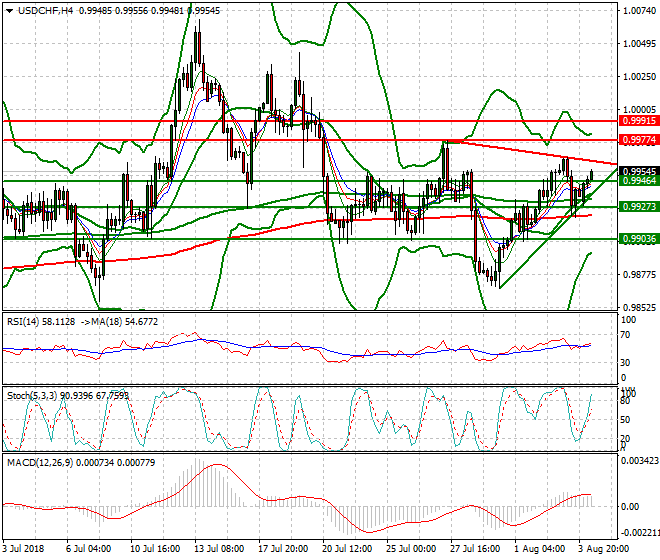The height and width of the screenshot is (560, 660).
Task: Select the red 0.99774 price level tag
Action: [x=639, y=141]
